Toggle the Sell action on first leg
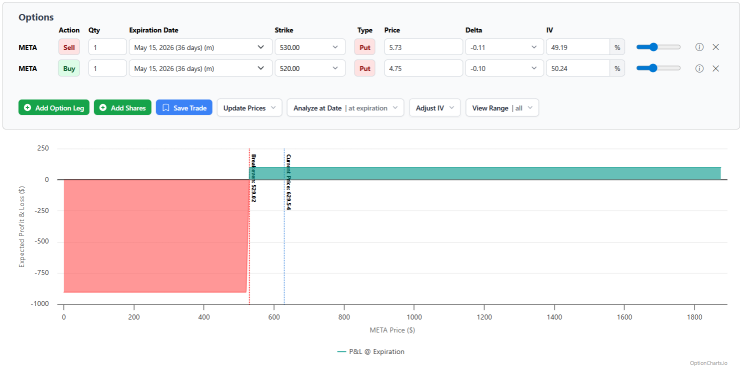 tap(69, 47)
